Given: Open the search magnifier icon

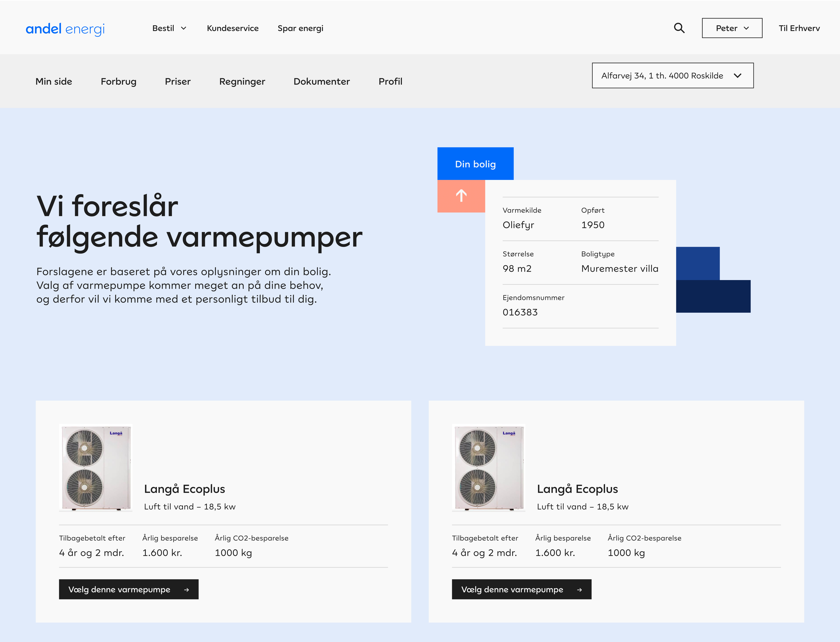Looking at the screenshot, I should point(679,28).
